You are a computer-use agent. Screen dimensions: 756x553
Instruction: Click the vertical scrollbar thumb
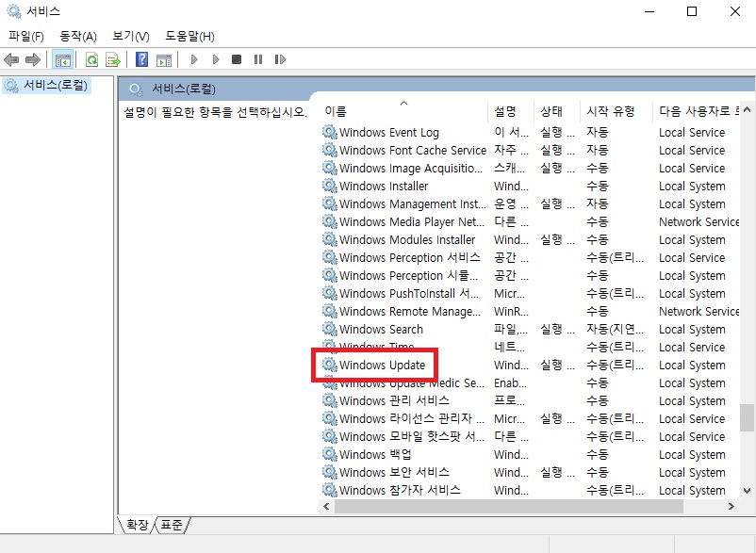click(x=747, y=417)
